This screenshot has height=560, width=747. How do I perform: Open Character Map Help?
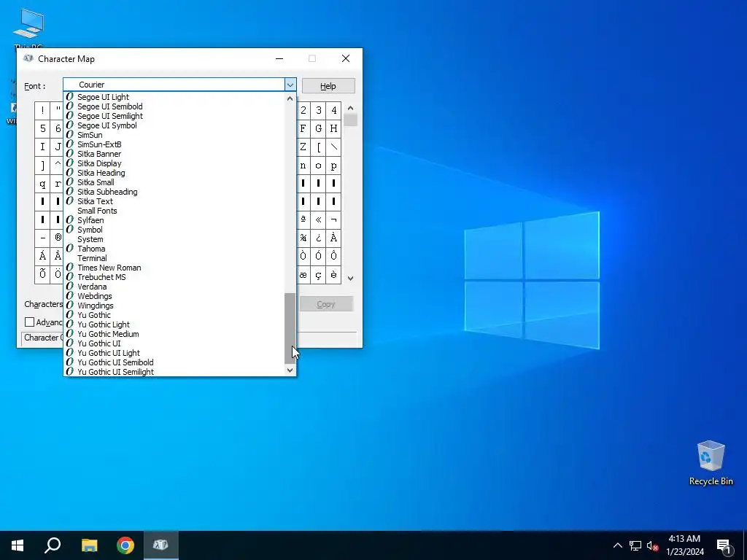coord(328,86)
